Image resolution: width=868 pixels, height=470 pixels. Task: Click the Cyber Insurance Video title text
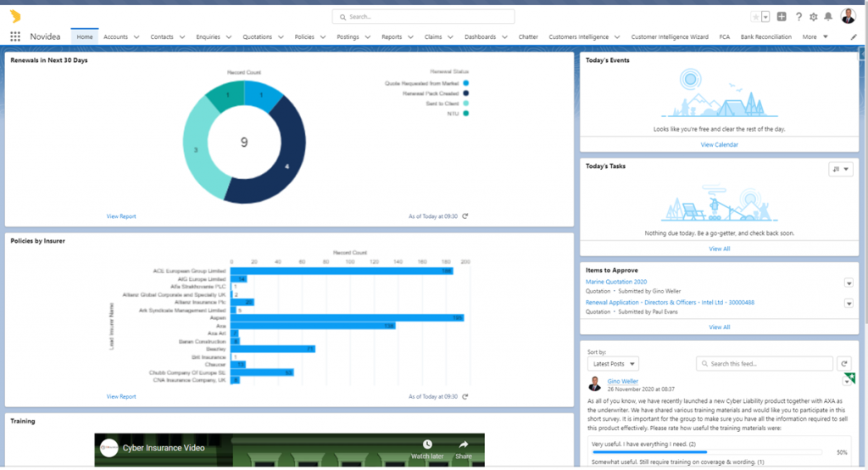pyautogui.click(x=164, y=448)
